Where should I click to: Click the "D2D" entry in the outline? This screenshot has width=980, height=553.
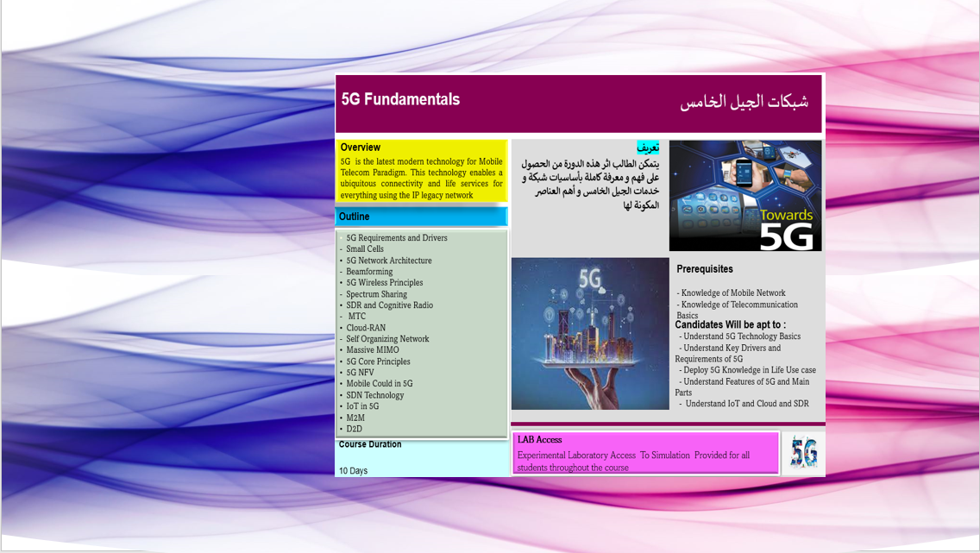355,429
